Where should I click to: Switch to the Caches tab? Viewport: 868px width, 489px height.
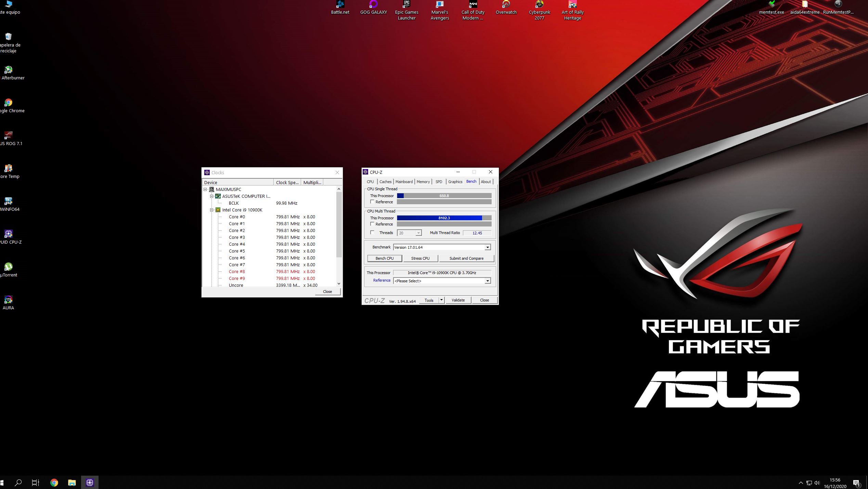(x=385, y=182)
